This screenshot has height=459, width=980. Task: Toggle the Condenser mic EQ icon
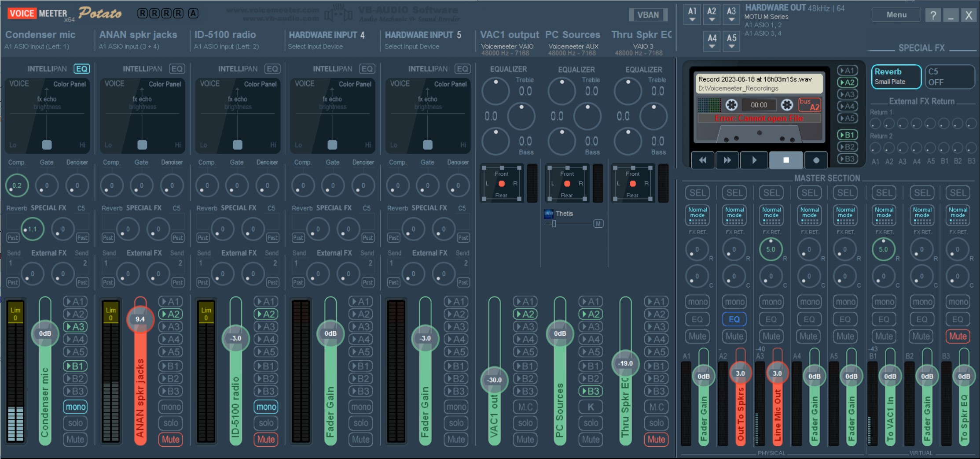pyautogui.click(x=81, y=69)
